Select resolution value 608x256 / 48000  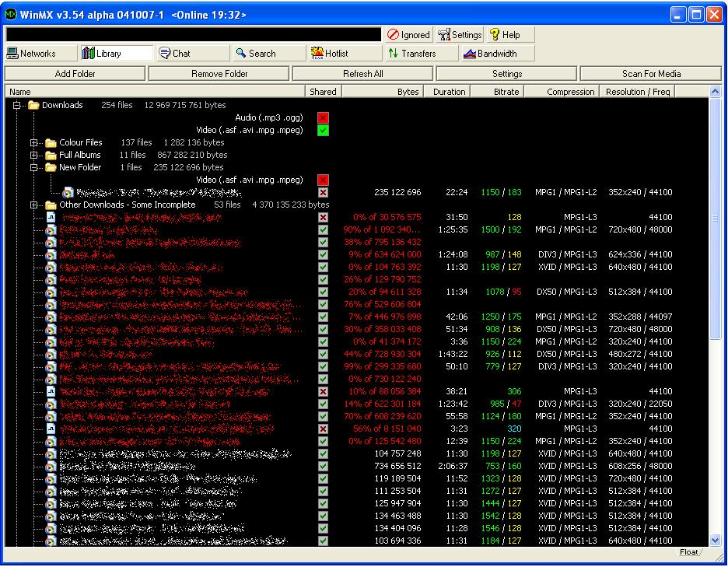click(x=640, y=466)
